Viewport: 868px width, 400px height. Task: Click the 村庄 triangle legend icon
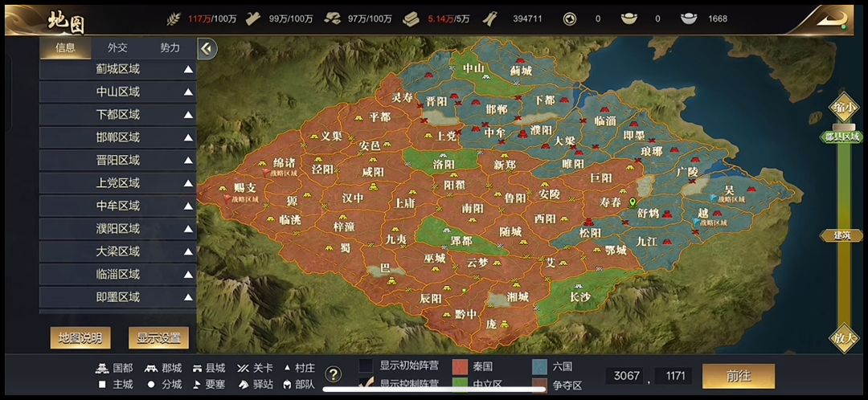tap(287, 368)
